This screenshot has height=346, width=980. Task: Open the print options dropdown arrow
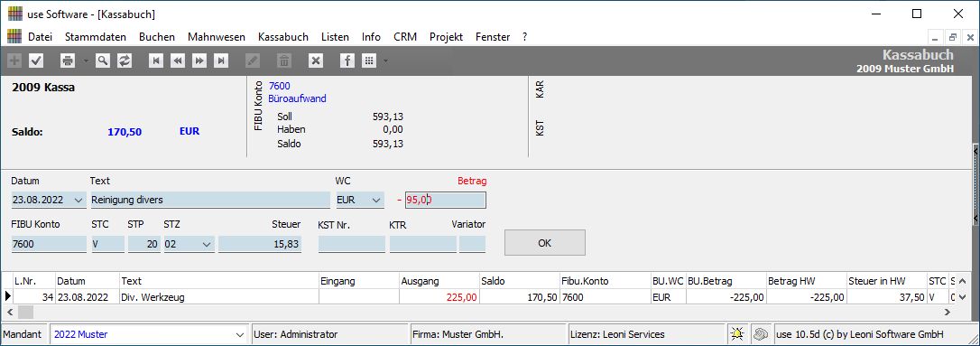tap(87, 61)
